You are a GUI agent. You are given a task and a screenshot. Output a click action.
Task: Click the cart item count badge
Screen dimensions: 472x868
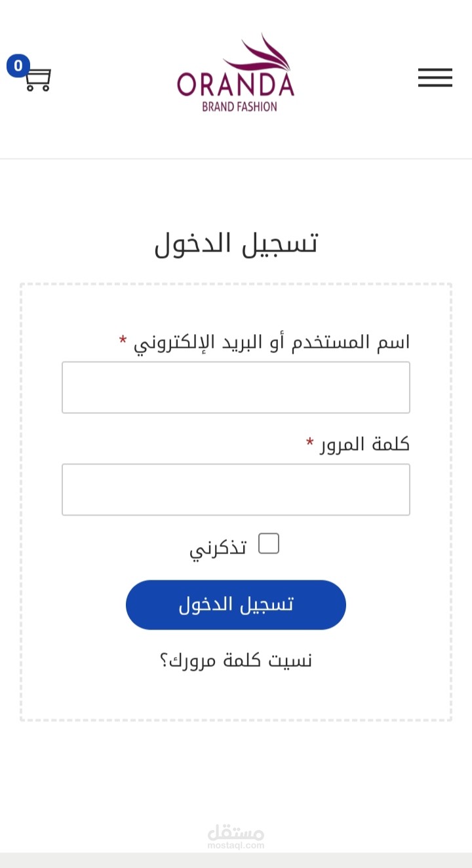pyautogui.click(x=18, y=66)
